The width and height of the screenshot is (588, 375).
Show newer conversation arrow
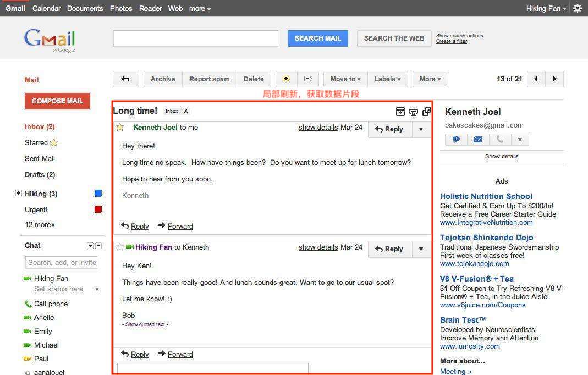tap(536, 79)
